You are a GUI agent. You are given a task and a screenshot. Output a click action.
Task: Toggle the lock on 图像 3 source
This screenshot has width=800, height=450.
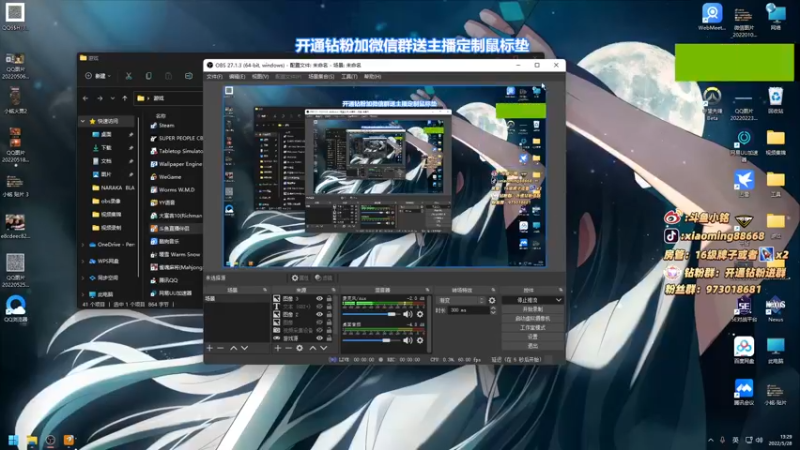pos(329,299)
